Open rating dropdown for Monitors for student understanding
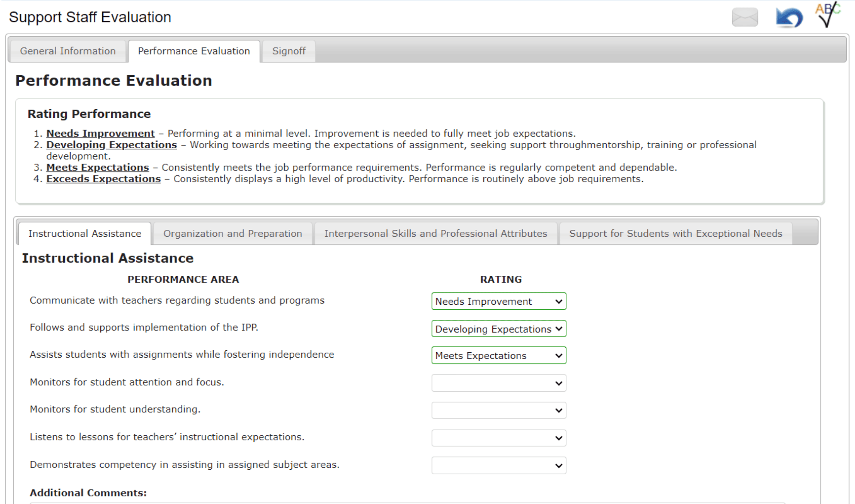855x504 pixels. [x=499, y=410]
